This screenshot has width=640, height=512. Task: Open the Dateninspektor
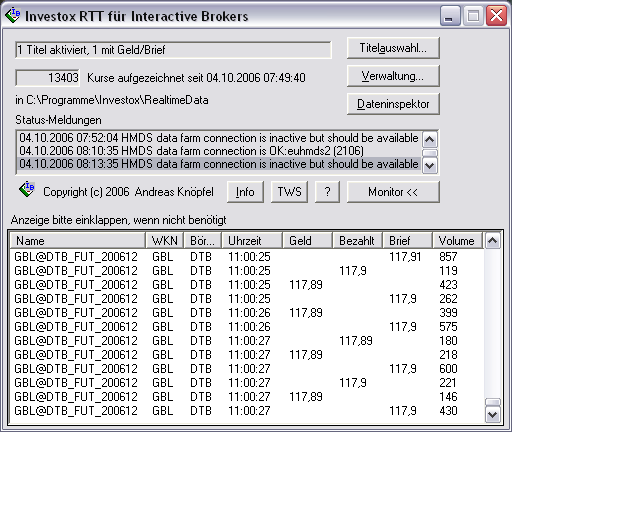coord(393,104)
